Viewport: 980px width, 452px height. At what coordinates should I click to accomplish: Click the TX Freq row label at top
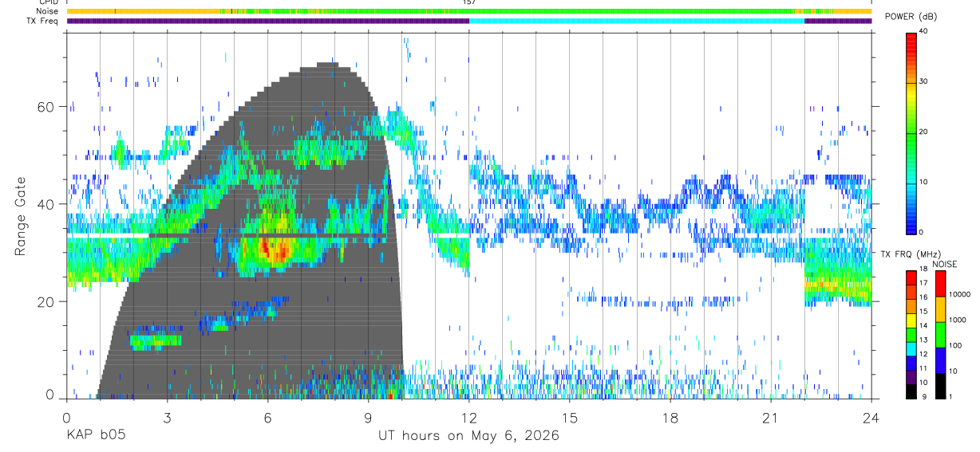coord(42,21)
